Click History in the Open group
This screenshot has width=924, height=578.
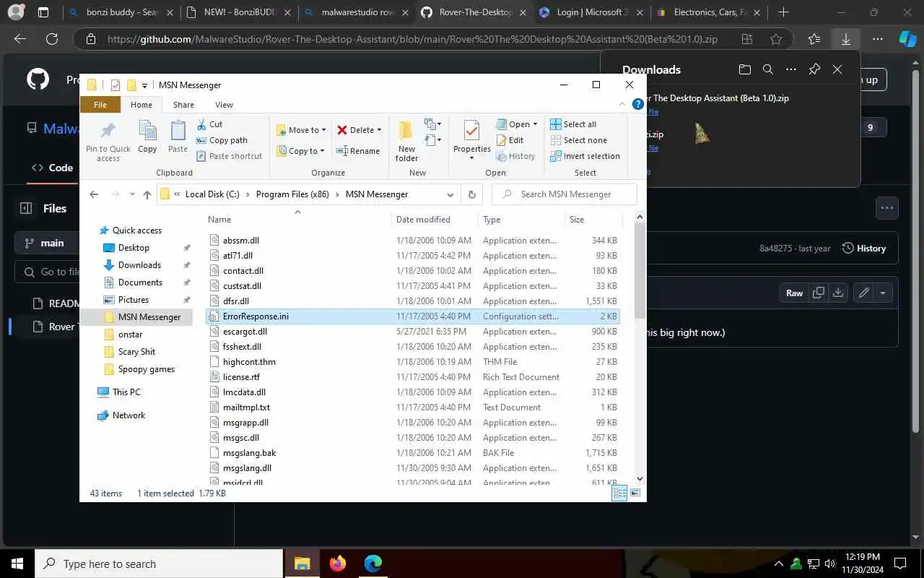(515, 156)
